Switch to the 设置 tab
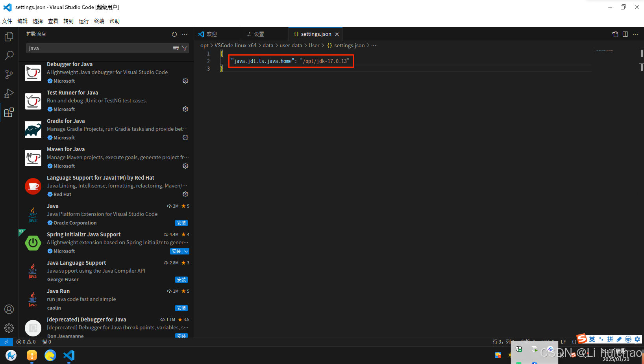This screenshot has width=644, height=364. pos(265,34)
